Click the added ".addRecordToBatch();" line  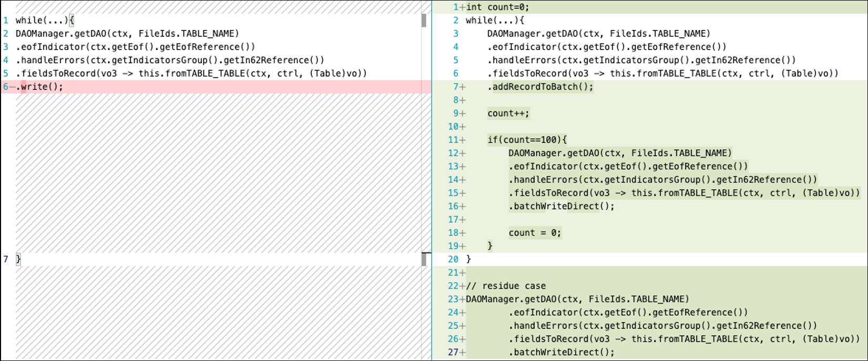pyautogui.click(x=540, y=87)
